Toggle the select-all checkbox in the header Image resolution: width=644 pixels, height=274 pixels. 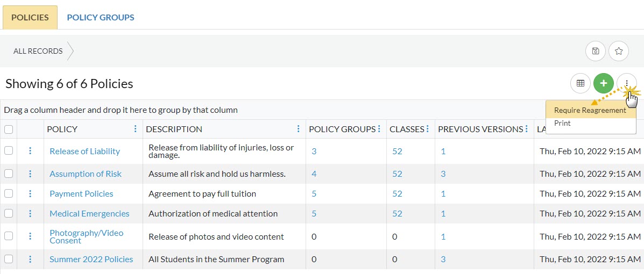click(9, 129)
